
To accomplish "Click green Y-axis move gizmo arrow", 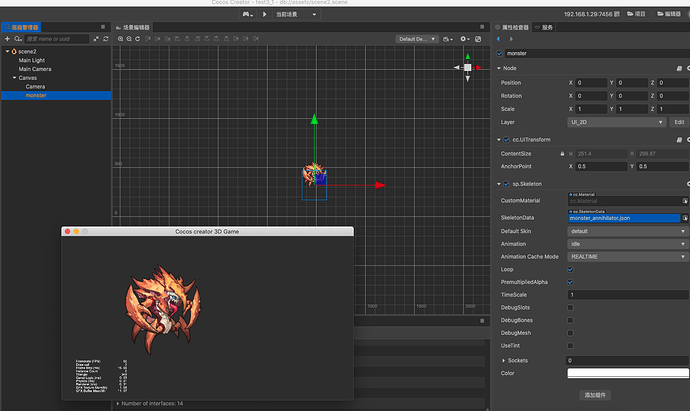I will 314,119.
